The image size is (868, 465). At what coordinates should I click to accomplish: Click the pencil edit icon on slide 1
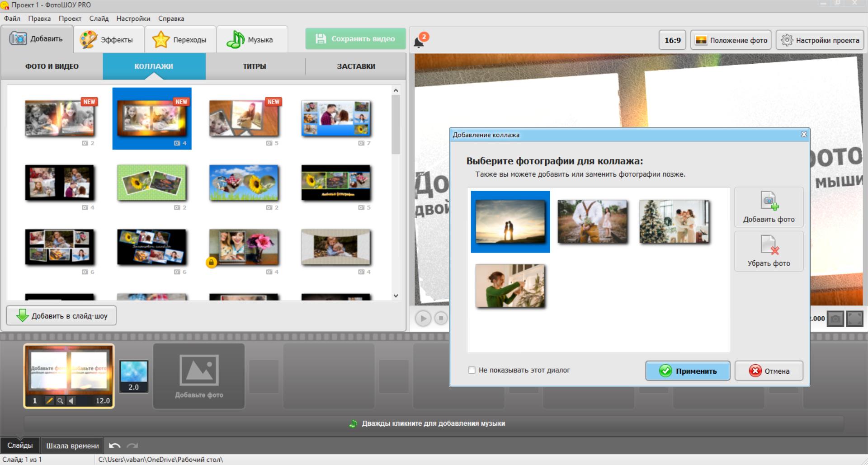point(49,401)
